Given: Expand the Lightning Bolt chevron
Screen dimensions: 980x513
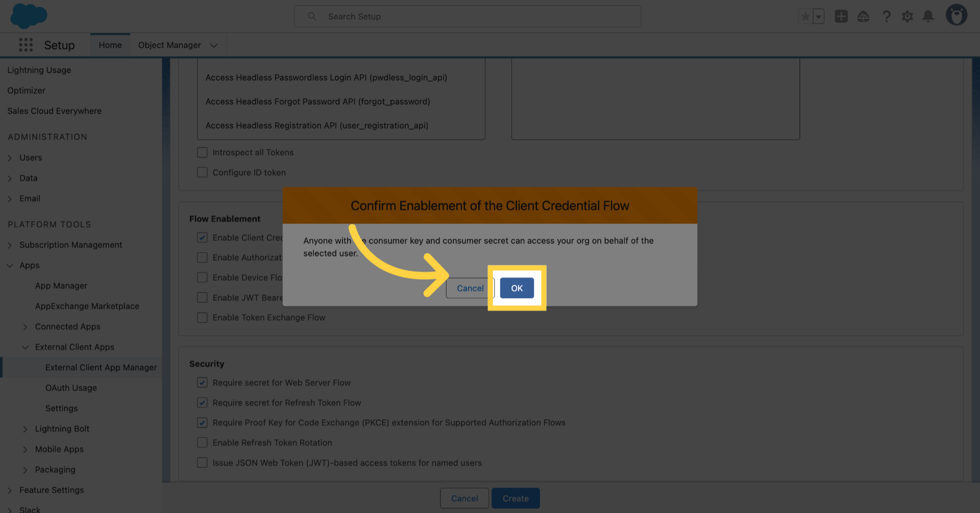Looking at the screenshot, I should [x=25, y=429].
